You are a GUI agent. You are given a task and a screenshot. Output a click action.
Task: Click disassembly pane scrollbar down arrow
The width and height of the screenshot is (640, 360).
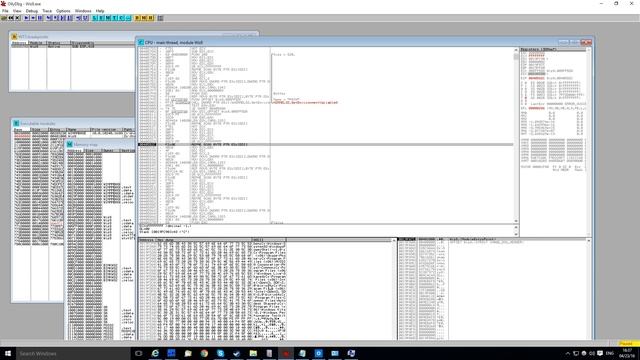(516, 221)
